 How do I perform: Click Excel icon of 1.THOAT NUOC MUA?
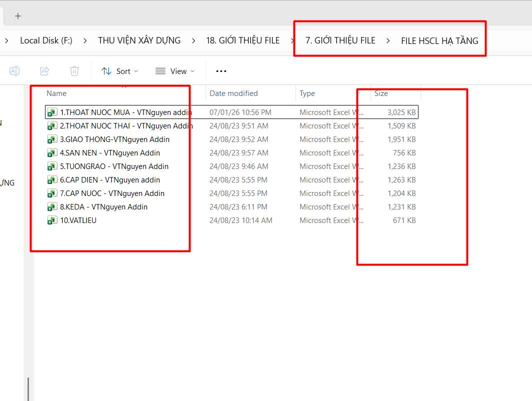pyautogui.click(x=52, y=112)
